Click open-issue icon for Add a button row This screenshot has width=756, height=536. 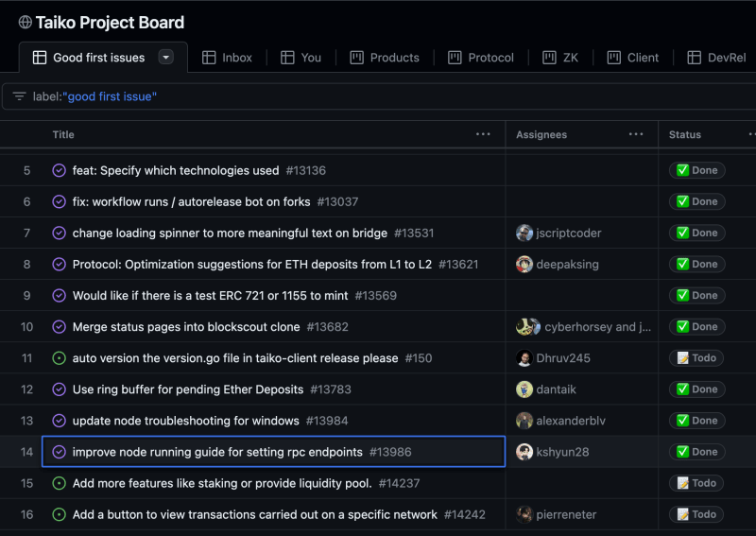[59, 514]
